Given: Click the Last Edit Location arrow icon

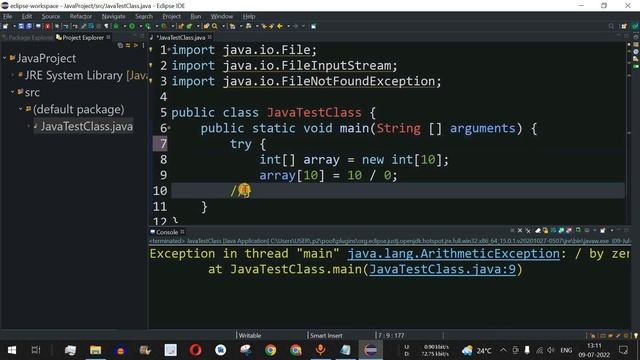Looking at the screenshot, I should click(x=264, y=26).
